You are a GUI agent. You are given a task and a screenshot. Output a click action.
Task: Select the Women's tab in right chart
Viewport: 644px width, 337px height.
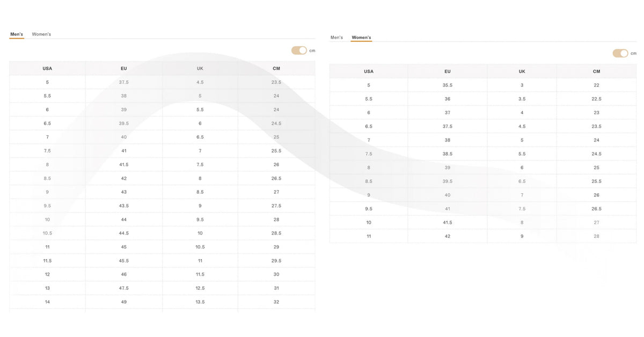click(x=361, y=38)
